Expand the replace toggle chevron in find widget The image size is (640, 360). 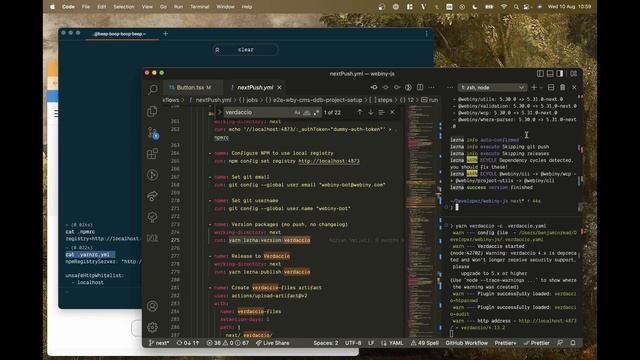(219, 112)
